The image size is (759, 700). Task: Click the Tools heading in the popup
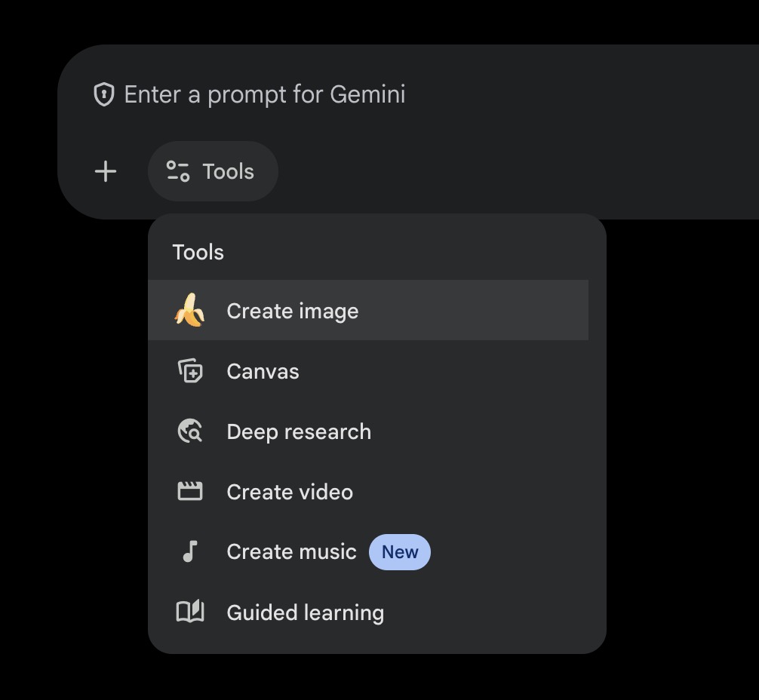coord(198,252)
